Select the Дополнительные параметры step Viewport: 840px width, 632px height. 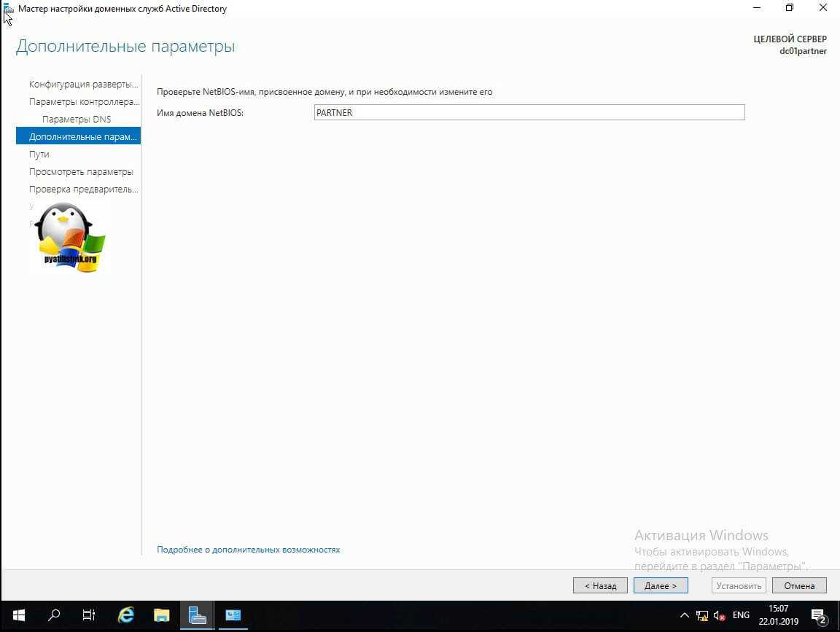[x=78, y=136]
